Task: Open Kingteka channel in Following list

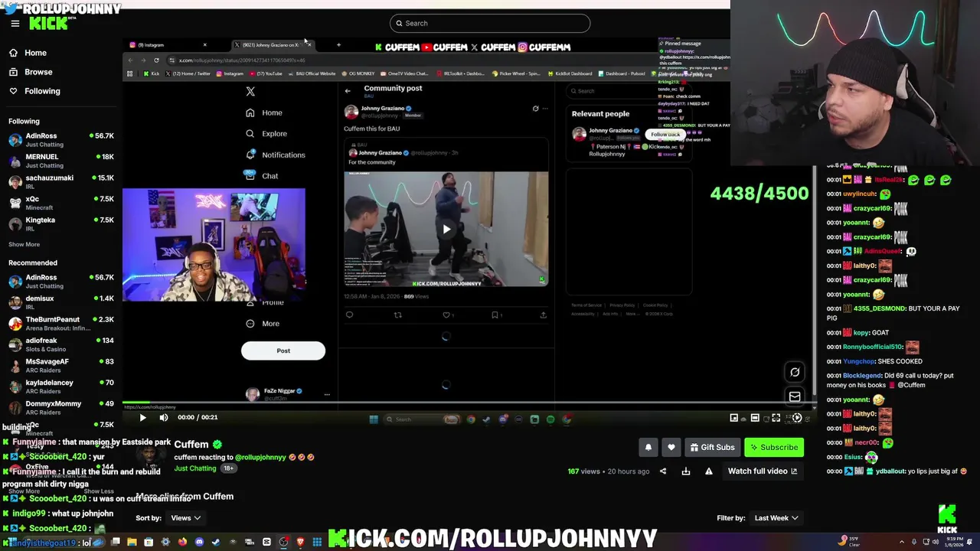Action: tap(61, 224)
